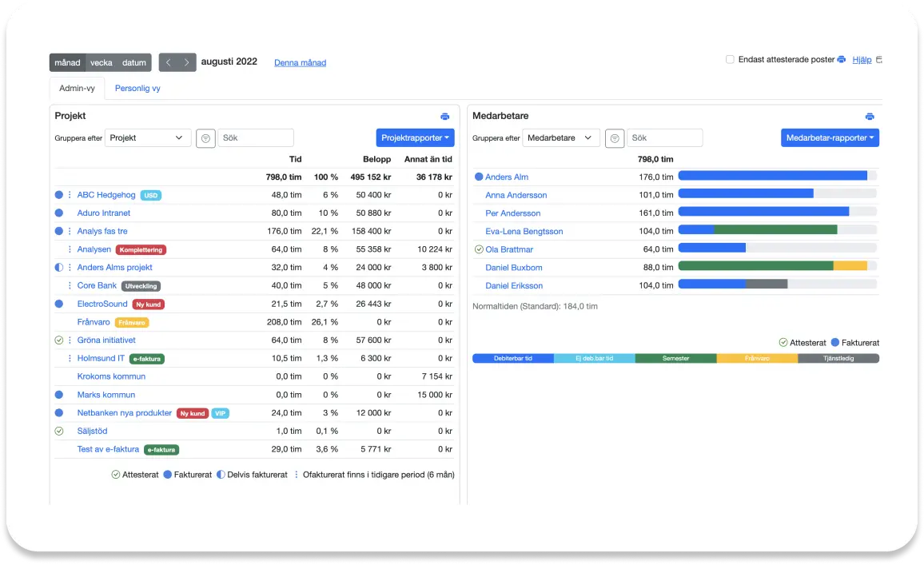Click the Denna månad link
Viewport: 924px width, 565px height.
[x=300, y=63]
